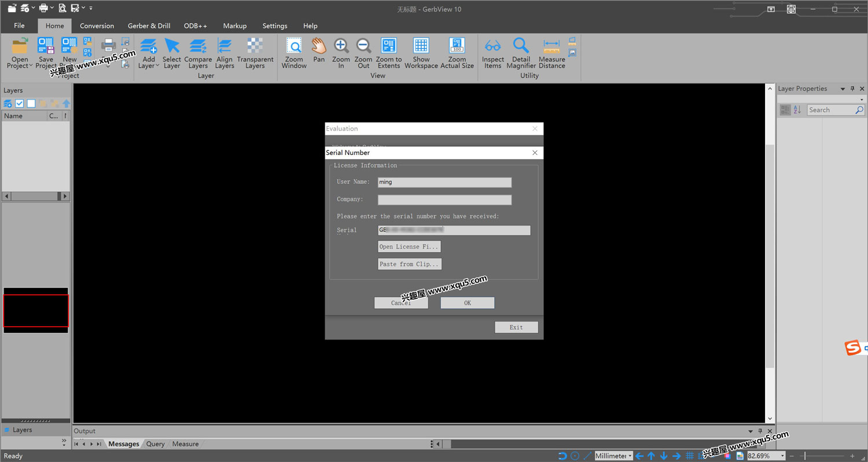This screenshot has height=462, width=868.
Task: Open the Help ribbon tab
Action: pyautogui.click(x=310, y=25)
